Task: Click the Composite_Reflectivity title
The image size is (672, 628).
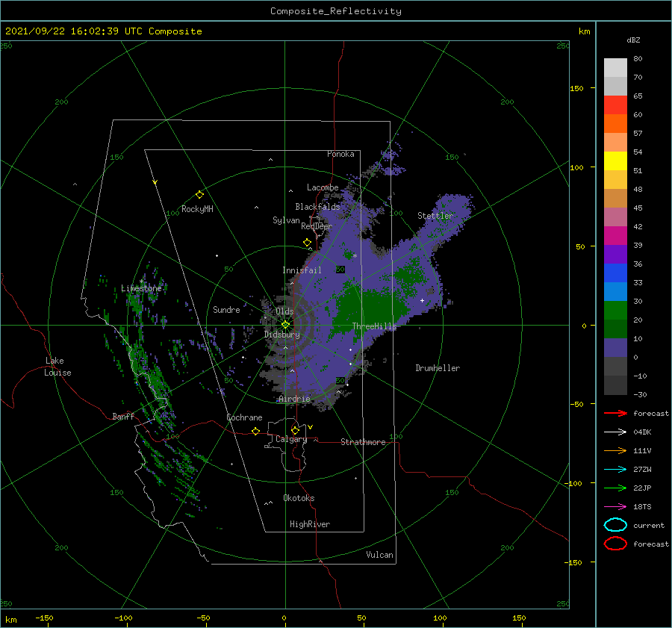Action: click(336, 11)
